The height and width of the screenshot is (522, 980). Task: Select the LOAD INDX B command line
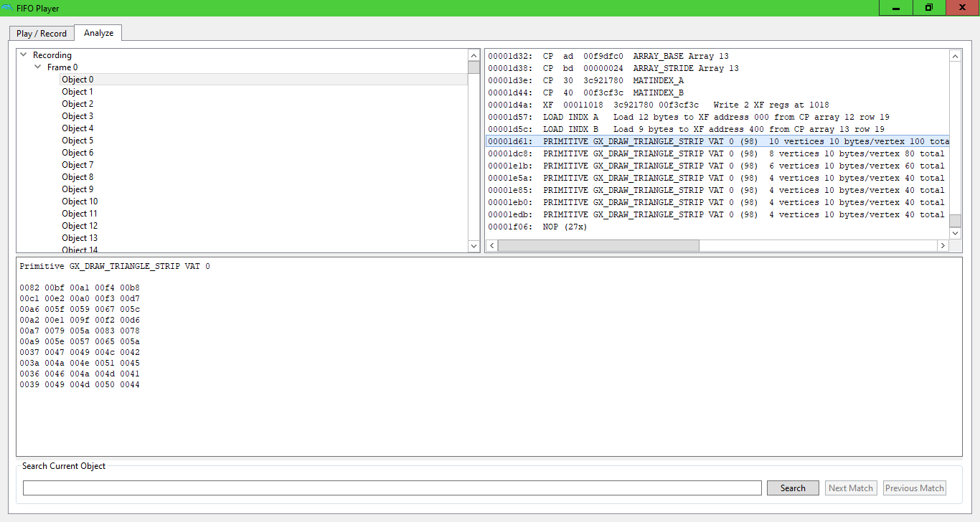tap(717, 129)
